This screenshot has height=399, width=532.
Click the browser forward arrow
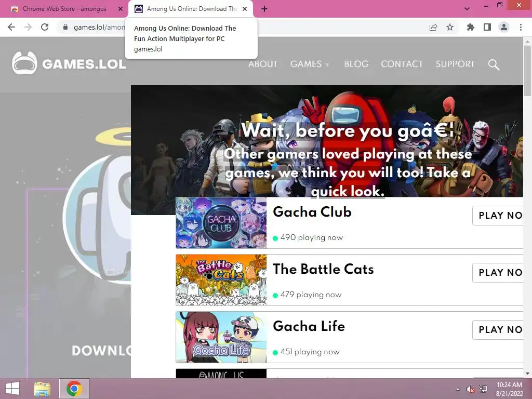28,27
